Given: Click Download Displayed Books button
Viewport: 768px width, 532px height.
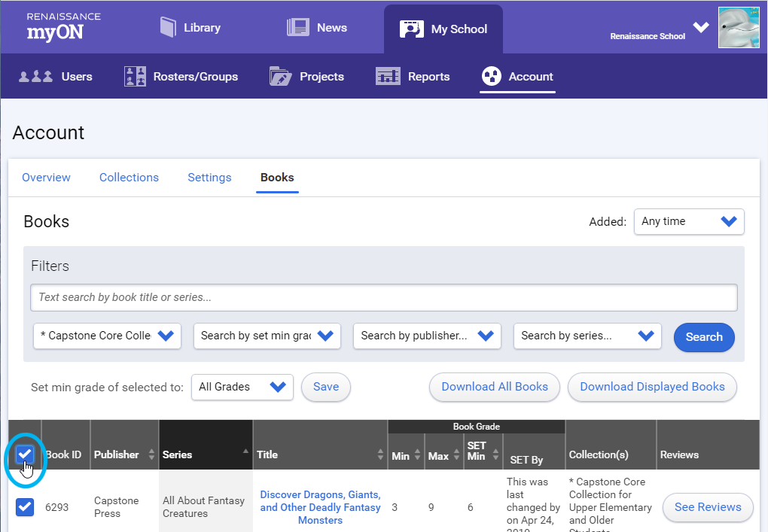Looking at the screenshot, I should click(x=652, y=387).
